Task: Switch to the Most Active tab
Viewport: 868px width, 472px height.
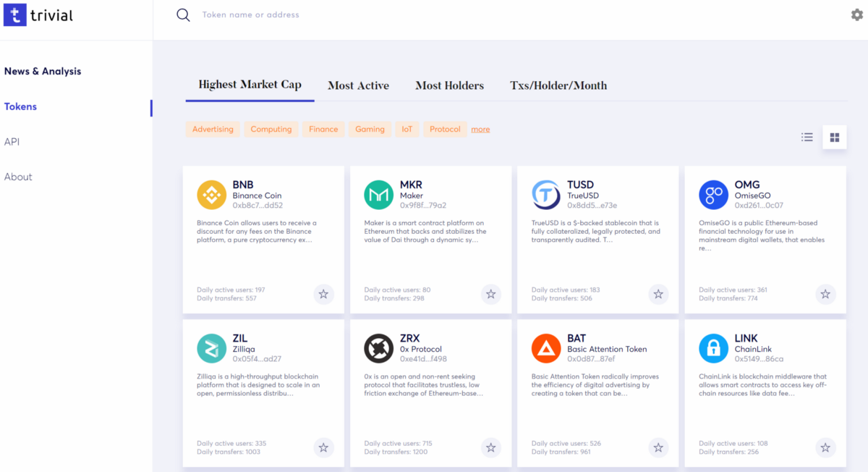Action: click(x=358, y=85)
